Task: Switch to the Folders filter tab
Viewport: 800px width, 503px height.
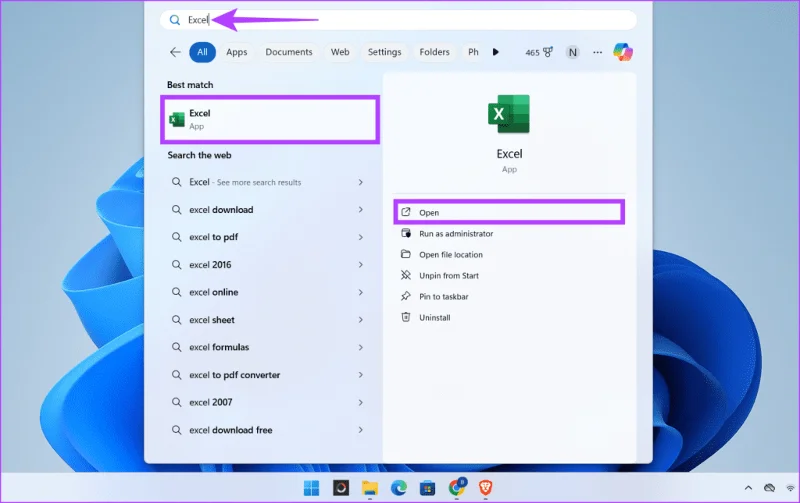Action: pos(434,52)
